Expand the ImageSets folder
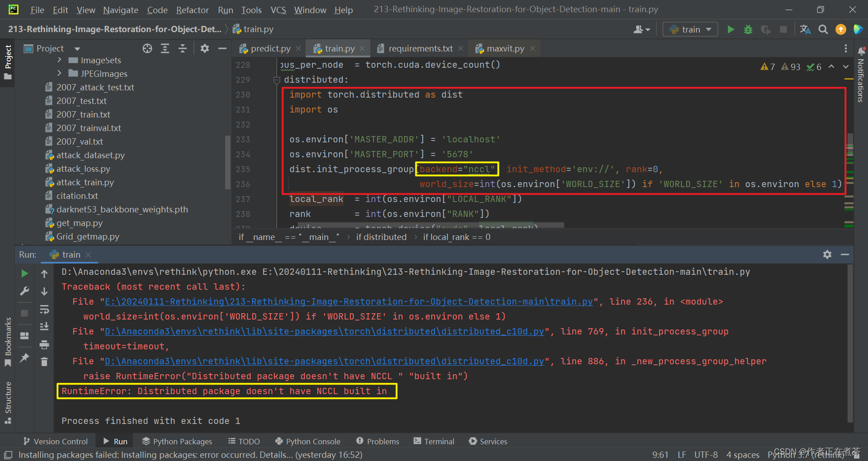 (x=59, y=60)
